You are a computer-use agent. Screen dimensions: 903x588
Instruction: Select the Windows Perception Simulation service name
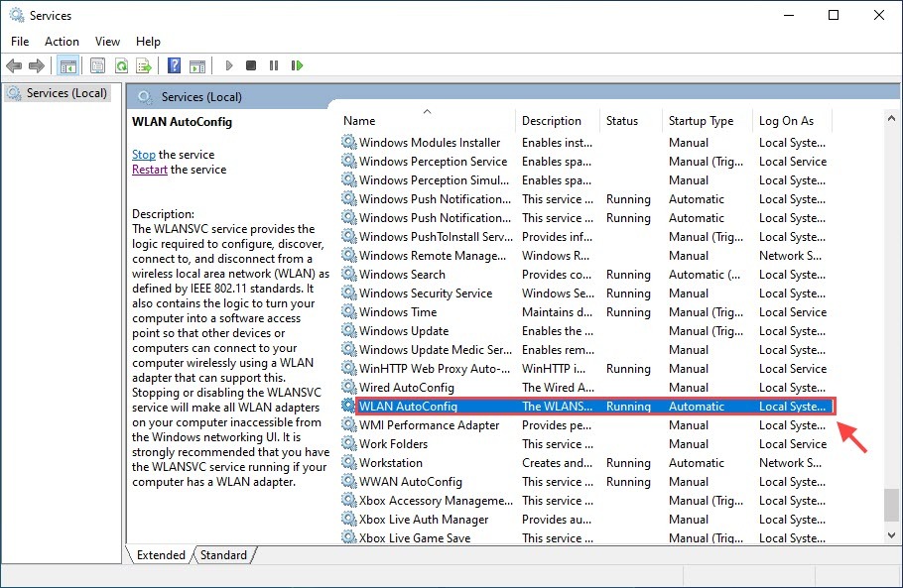coord(435,180)
